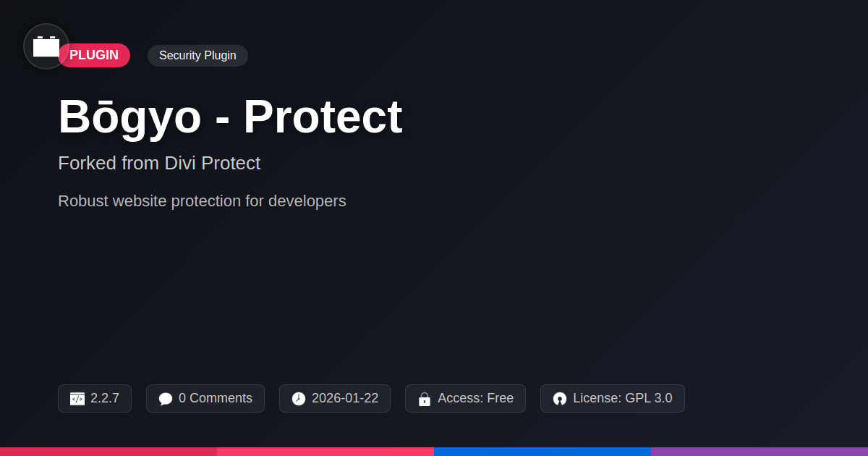Open the Security Plugin category tag
Image resolution: width=868 pixels, height=456 pixels.
(x=197, y=56)
